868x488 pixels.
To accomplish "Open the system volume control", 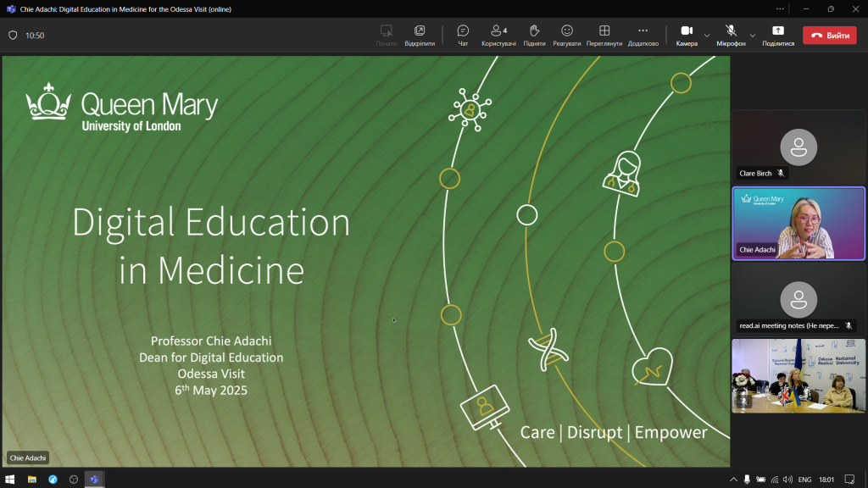I will tap(787, 480).
